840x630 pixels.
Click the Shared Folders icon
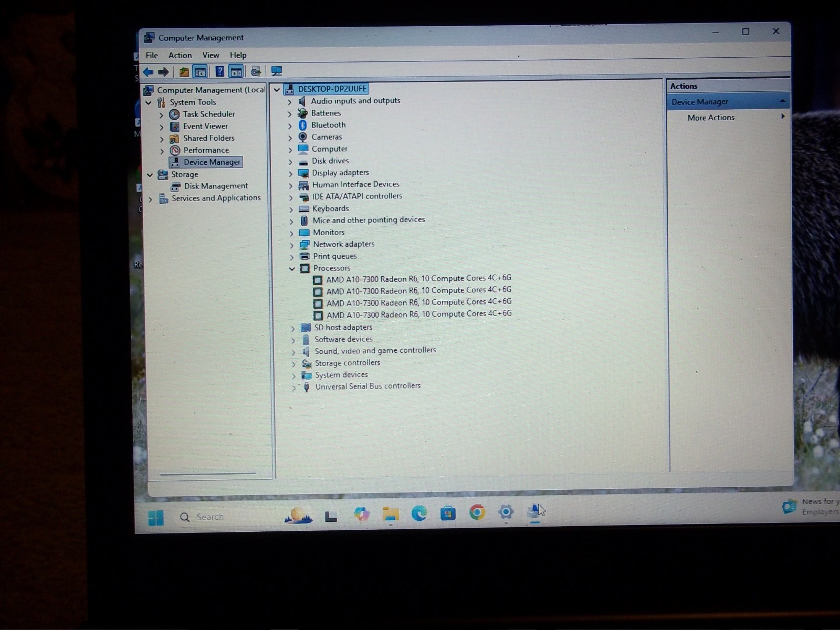(174, 139)
